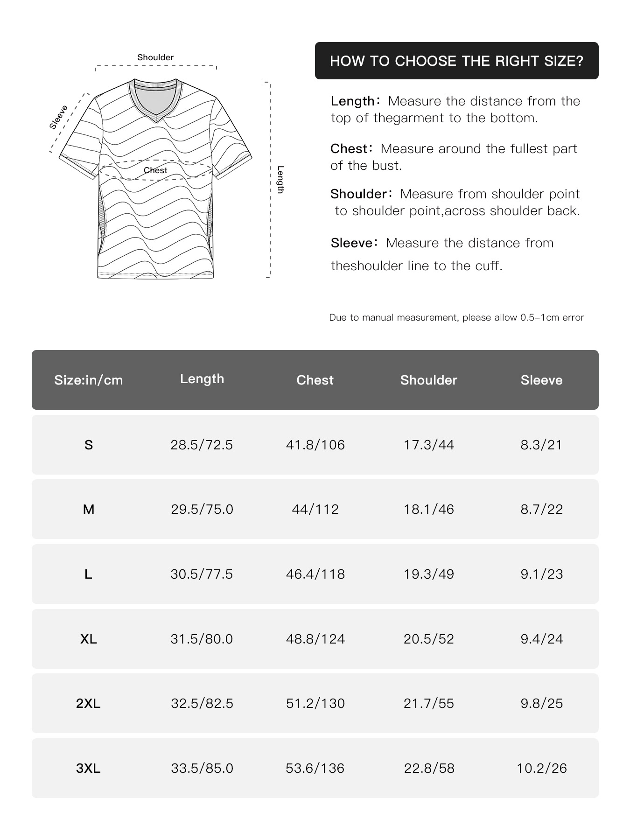Select the Sleeve column header
Viewport: 630px width, 840px height.
tap(541, 380)
